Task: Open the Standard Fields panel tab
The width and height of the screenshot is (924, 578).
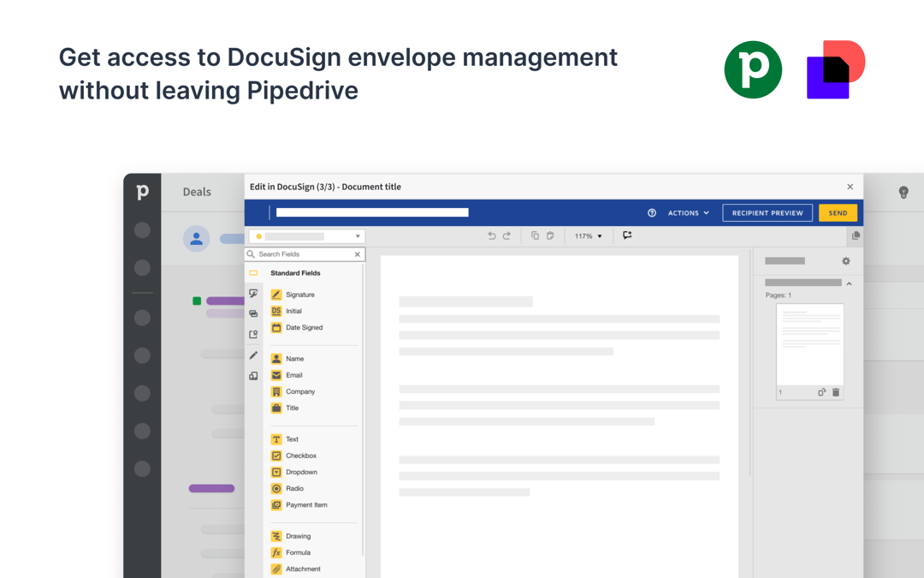Action: (x=253, y=271)
